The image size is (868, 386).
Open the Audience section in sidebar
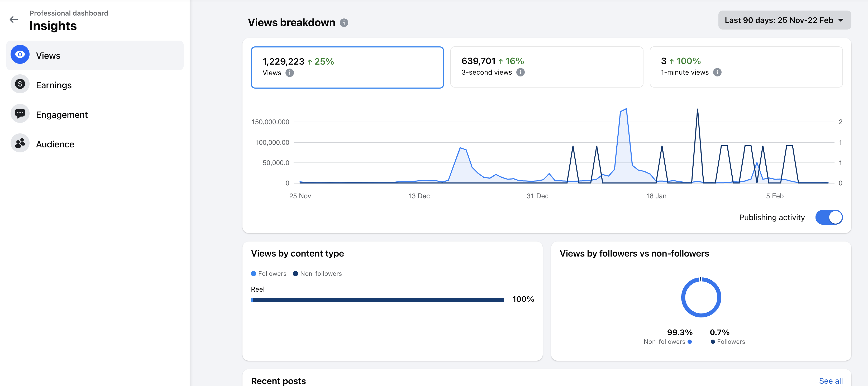55,144
